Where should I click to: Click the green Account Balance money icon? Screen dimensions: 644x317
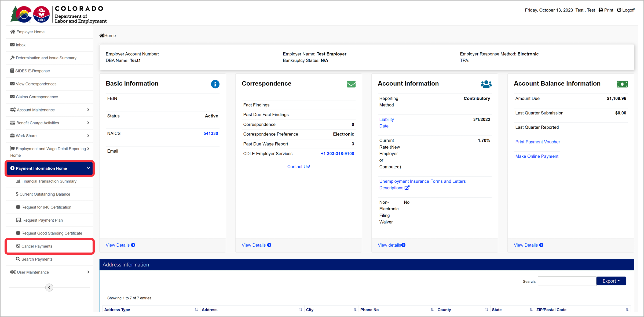(622, 84)
